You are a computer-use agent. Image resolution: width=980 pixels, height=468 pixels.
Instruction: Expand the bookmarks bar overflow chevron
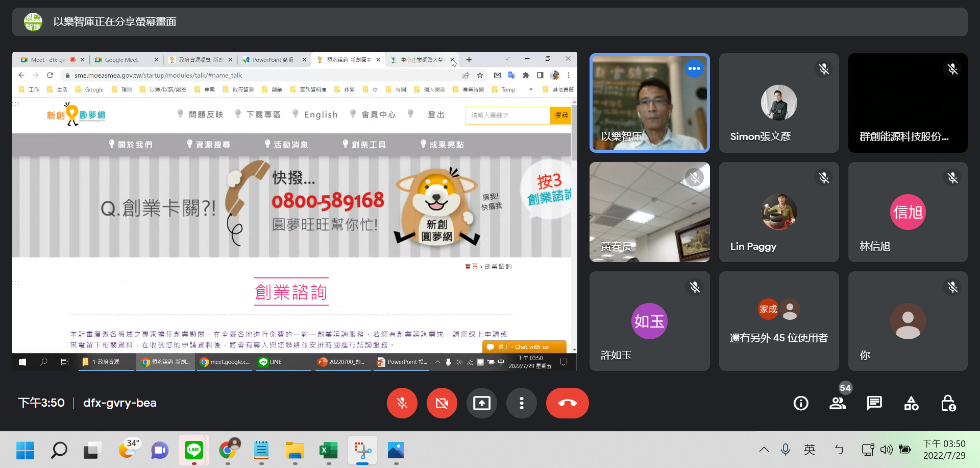[530, 89]
